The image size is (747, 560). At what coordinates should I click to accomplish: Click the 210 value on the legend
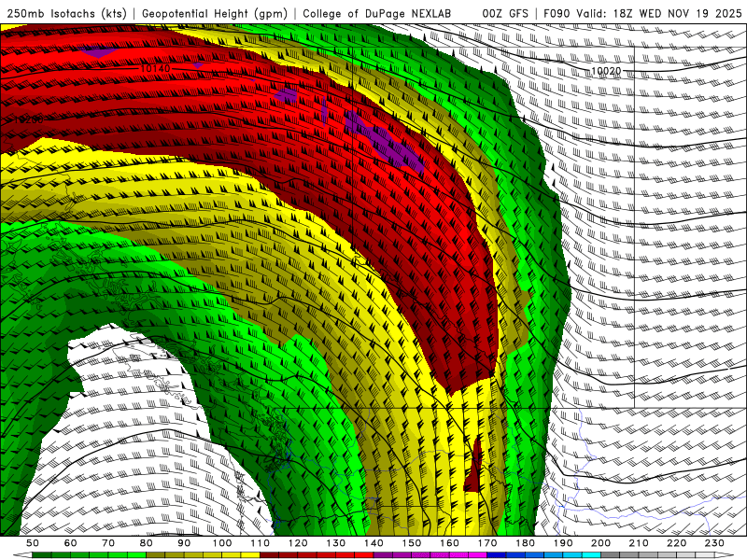point(639,543)
